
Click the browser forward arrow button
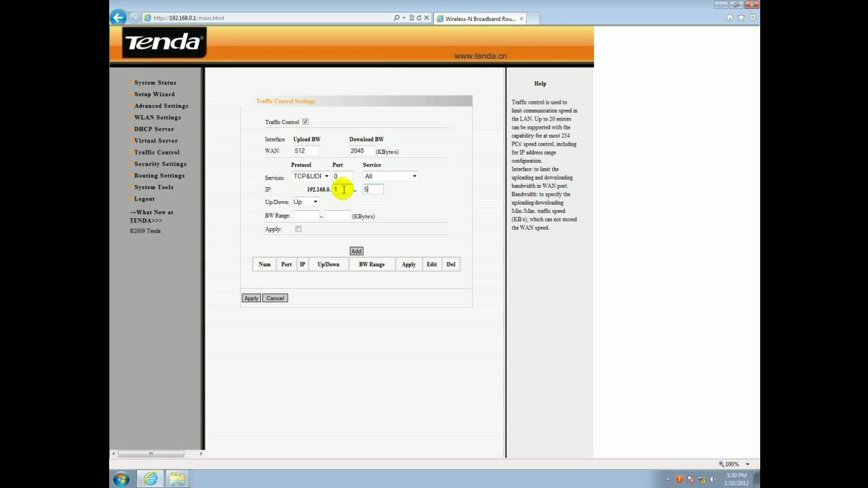(134, 18)
